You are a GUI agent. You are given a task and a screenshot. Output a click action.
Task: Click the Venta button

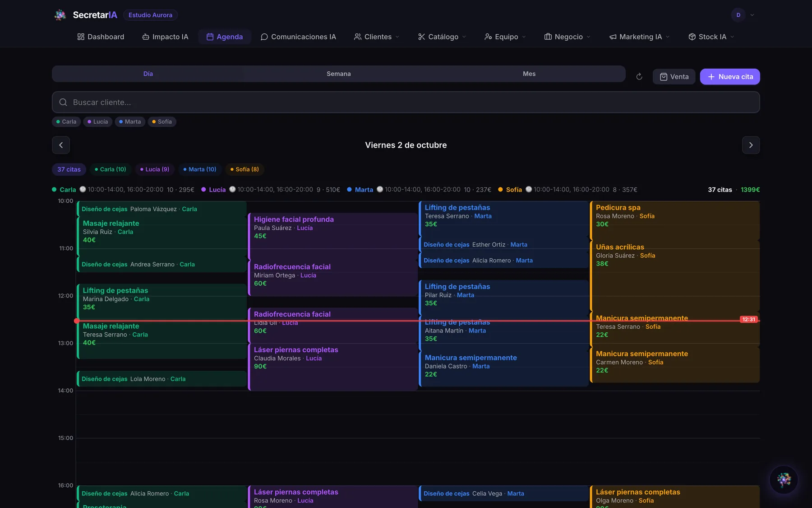674,77
